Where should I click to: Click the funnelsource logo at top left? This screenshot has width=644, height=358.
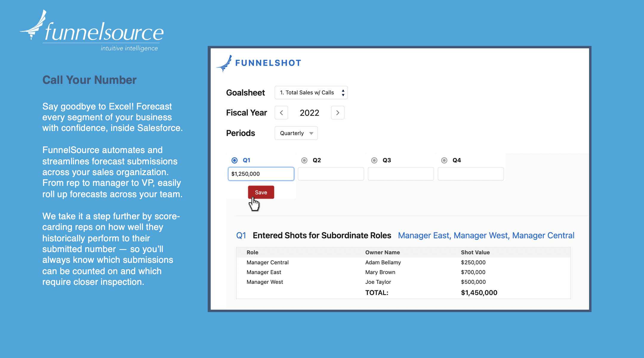[92, 30]
